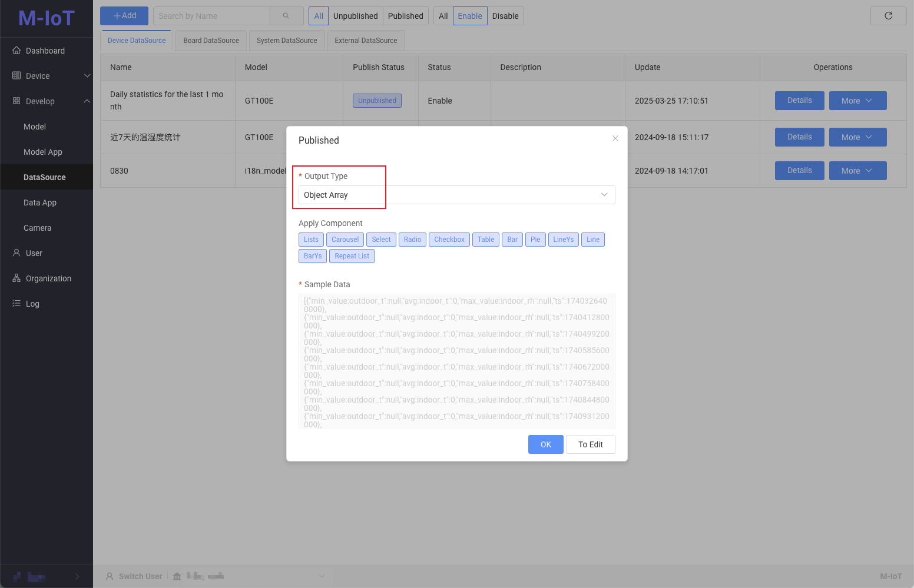Screen dimensions: 914x588
Task: Switch to the Board DataSource tab
Action: 210,40
